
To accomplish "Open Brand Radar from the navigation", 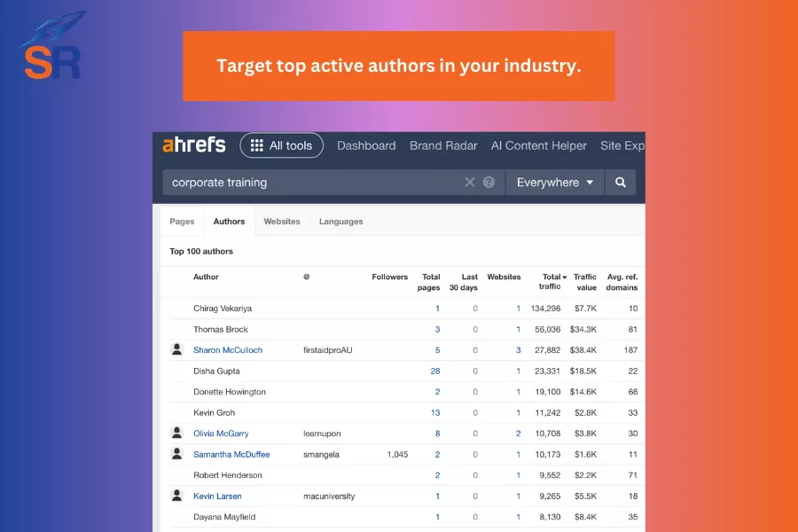I will point(443,145).
